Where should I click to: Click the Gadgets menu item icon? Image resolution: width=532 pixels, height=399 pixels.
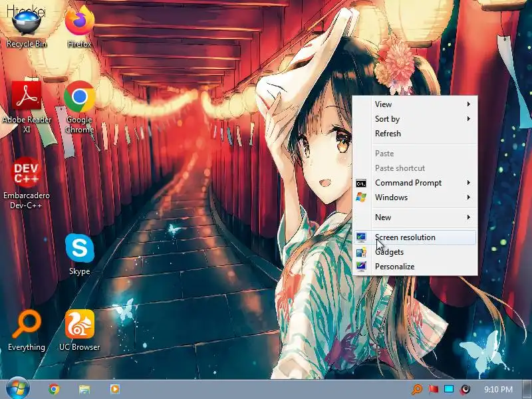(x=361, y=252)
